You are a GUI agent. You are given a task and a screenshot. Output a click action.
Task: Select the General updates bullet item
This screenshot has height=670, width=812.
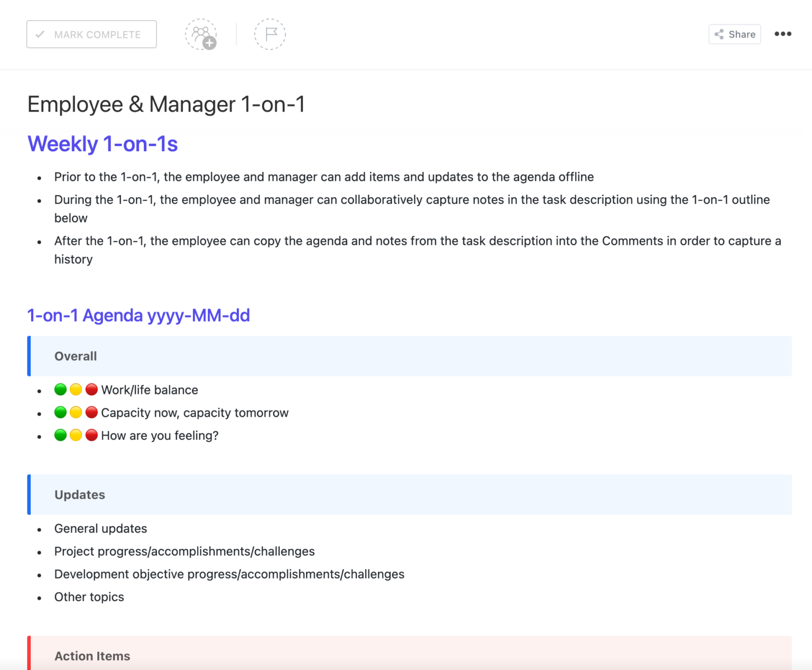coord(100,528)
